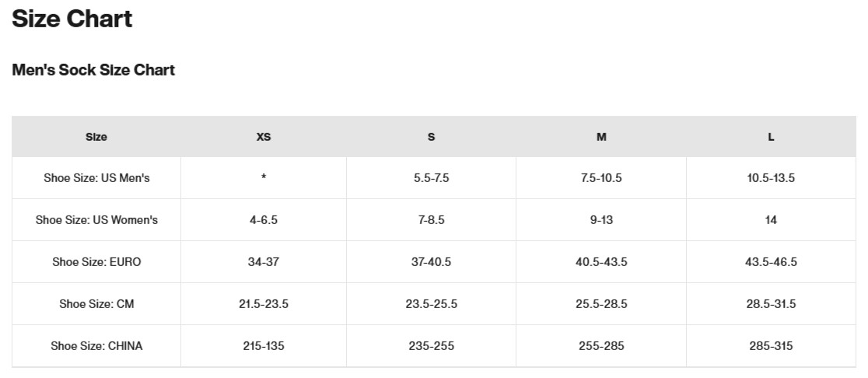Viewport: 868px width, 378px height.
Task: Click the Shoe Size: US Men's row label
Action: 96,178
